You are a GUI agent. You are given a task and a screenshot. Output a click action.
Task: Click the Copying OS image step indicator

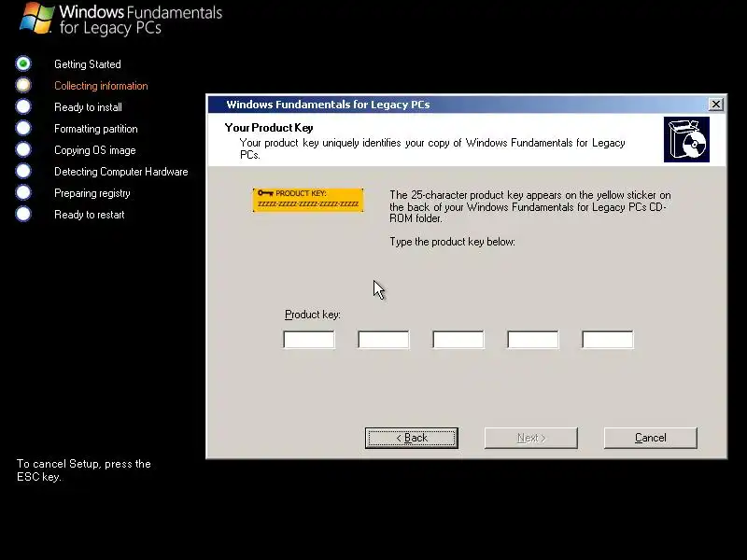(x=22, y=149)
